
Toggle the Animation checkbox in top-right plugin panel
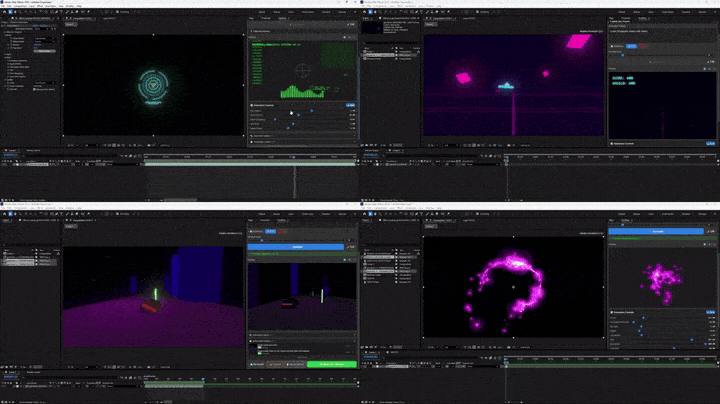612,46
